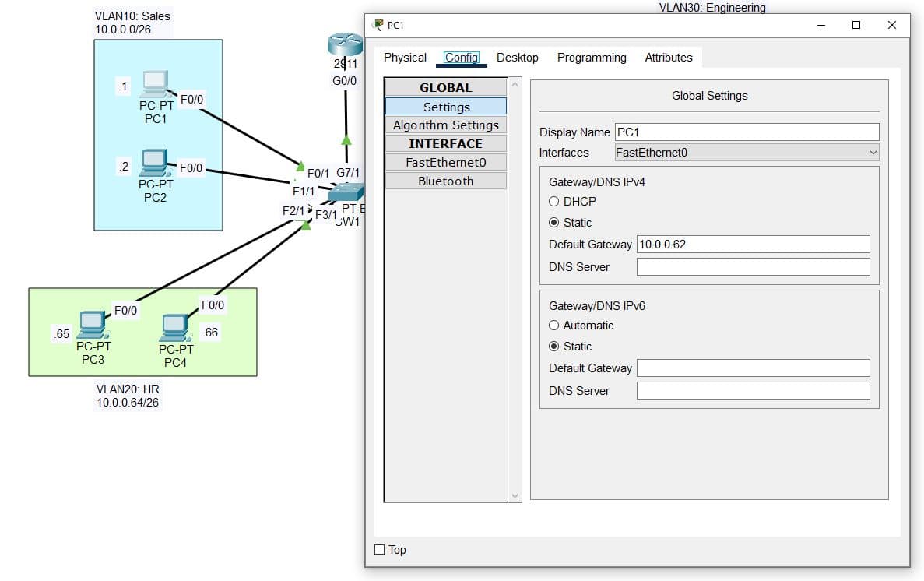Open the Programming tab
This screenshot has height=581, width=924.
(591, 58)
